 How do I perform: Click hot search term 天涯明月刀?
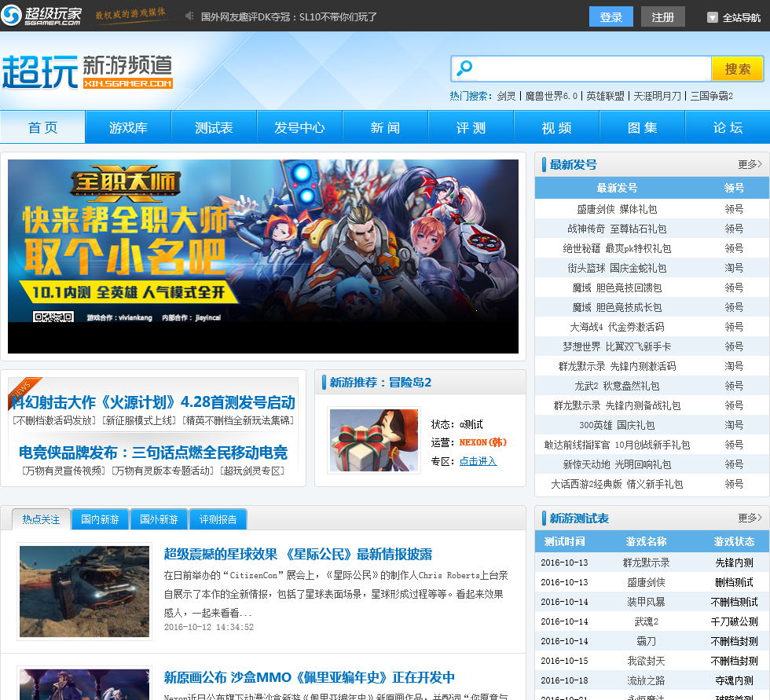tap(657, 96)
